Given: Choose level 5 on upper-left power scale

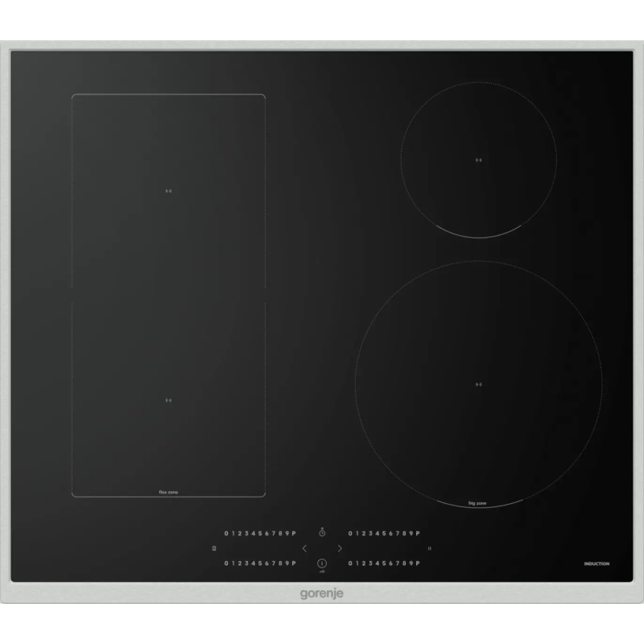Looking at the screenshot, I should click(x=260, y=534).
